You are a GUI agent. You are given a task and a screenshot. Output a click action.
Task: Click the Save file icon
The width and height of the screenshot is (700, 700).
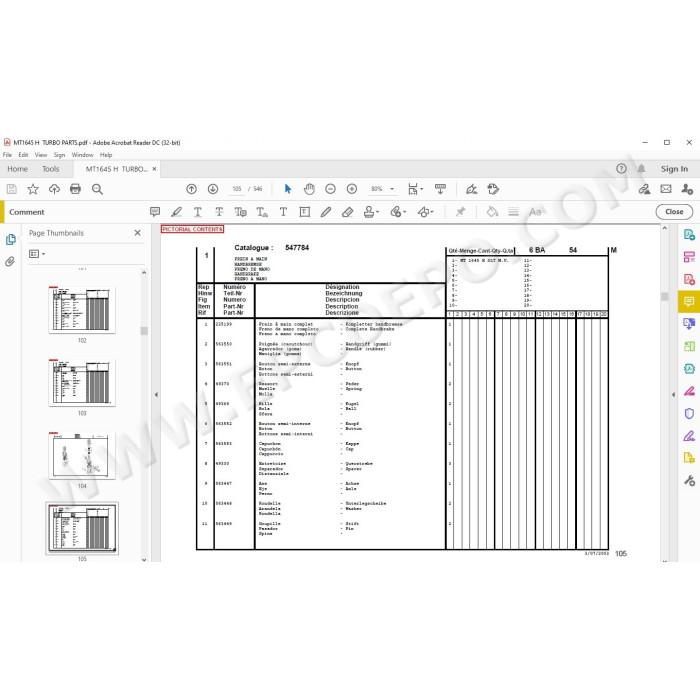pos(12,189)
